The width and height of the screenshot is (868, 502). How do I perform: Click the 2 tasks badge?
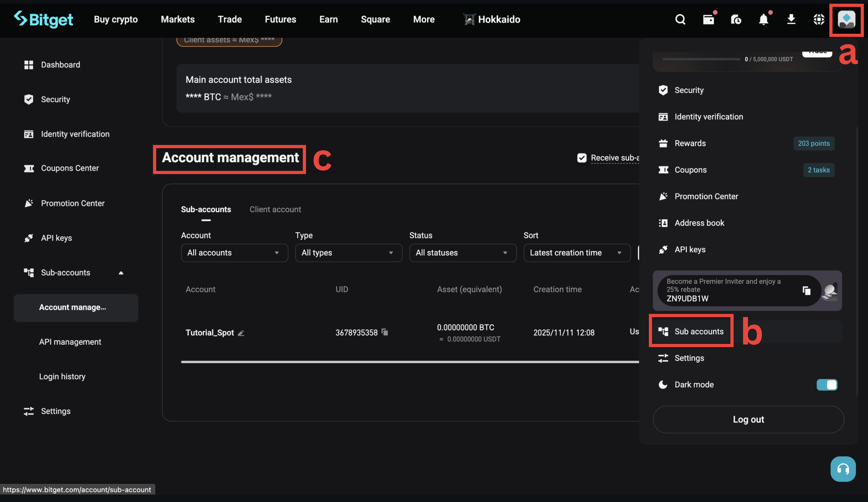[x=818, y=170]
